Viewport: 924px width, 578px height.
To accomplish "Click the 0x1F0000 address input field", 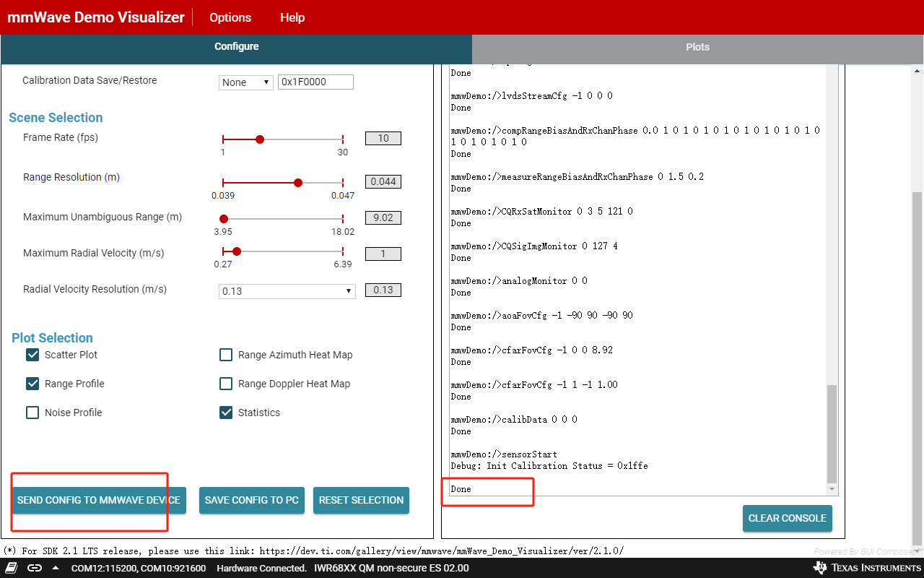I will pyautogui.click(x=315, y=82).
